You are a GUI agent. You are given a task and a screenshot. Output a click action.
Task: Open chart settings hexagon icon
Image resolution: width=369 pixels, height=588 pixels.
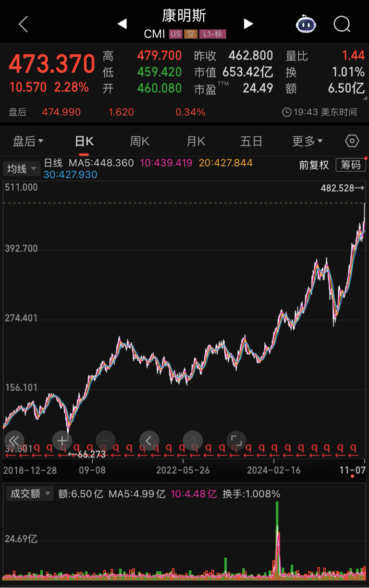(352, 141)
